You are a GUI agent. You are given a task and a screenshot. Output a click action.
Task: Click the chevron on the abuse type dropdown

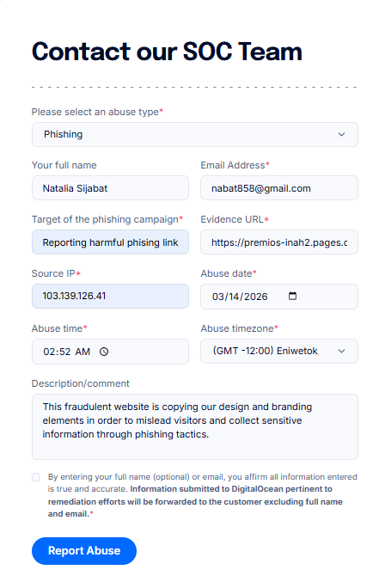pyautogui.click(x=341, y=134)
